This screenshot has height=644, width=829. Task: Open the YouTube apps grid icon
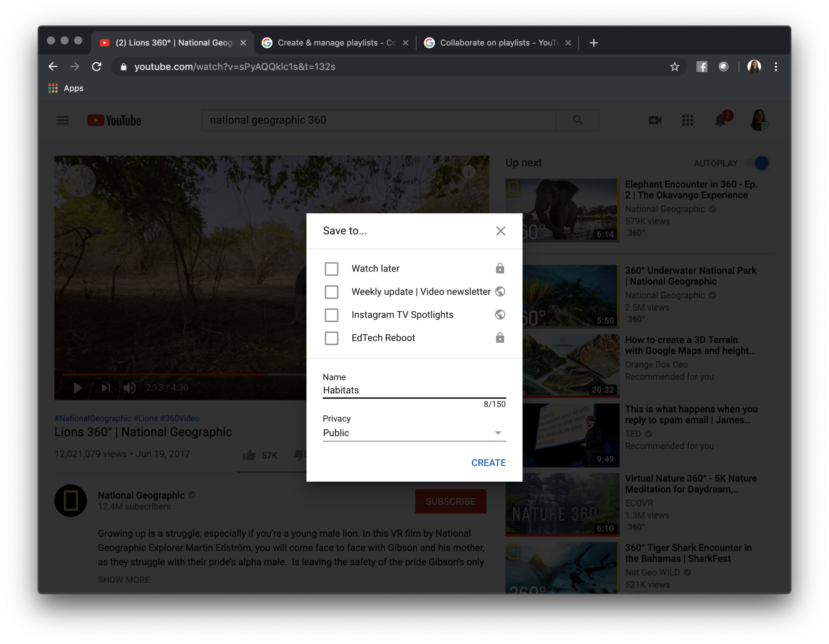click(x=687, y=120)
